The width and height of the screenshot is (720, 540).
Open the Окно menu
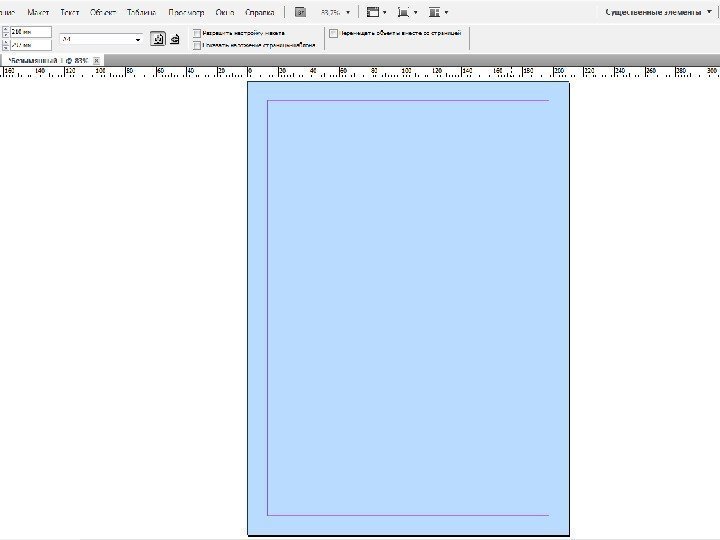point(225,12)
